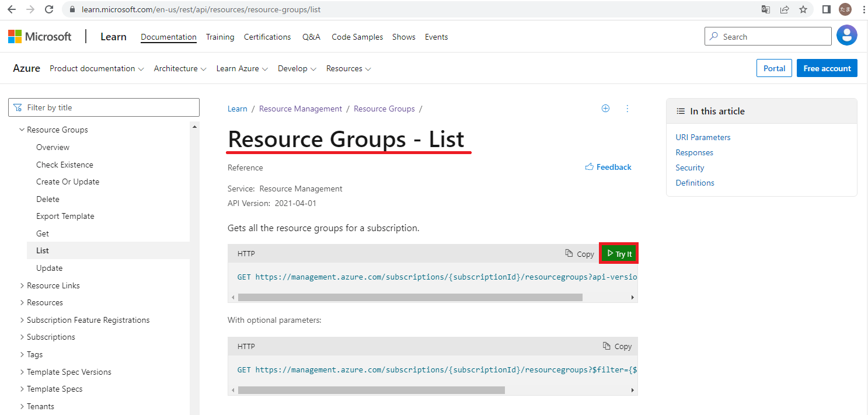Copy the optional parameters HTTP request
This screenshot has width=868, height=415.
617,346
